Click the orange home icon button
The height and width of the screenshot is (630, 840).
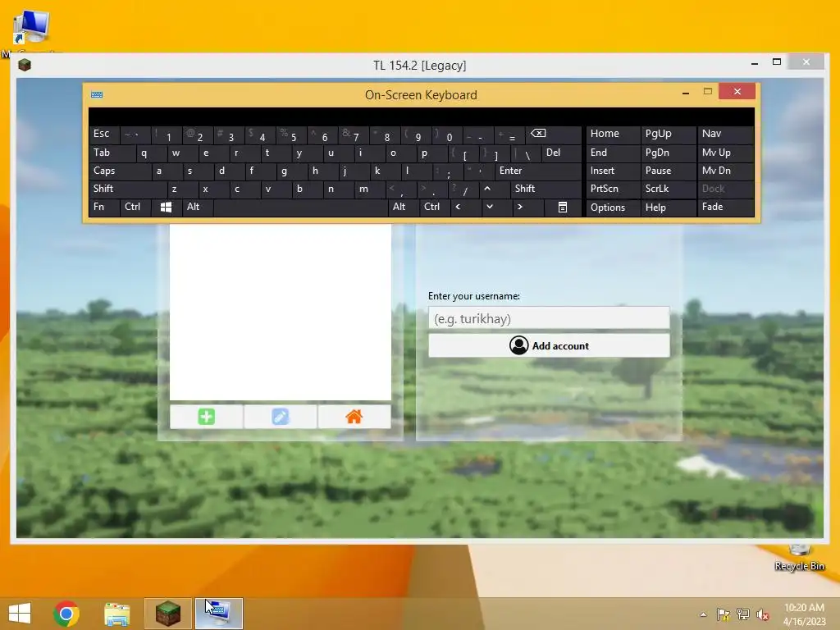pos(354,416)
